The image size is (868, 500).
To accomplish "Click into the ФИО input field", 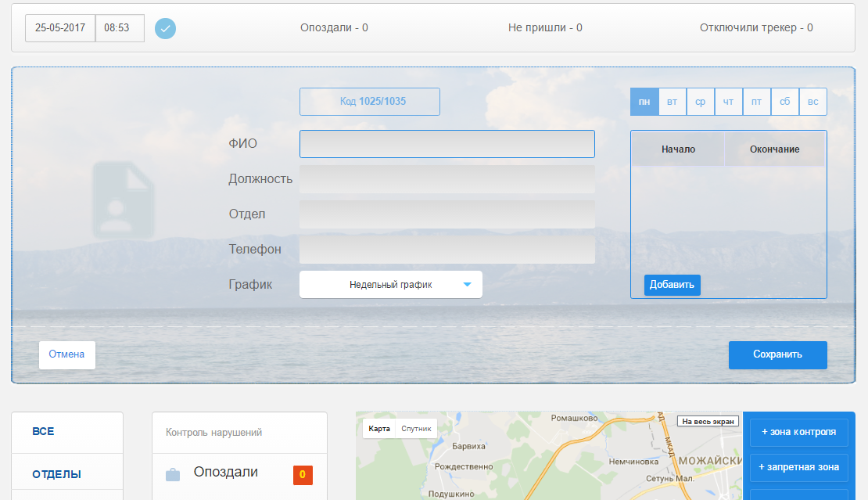I will click(x=447, y=144).
